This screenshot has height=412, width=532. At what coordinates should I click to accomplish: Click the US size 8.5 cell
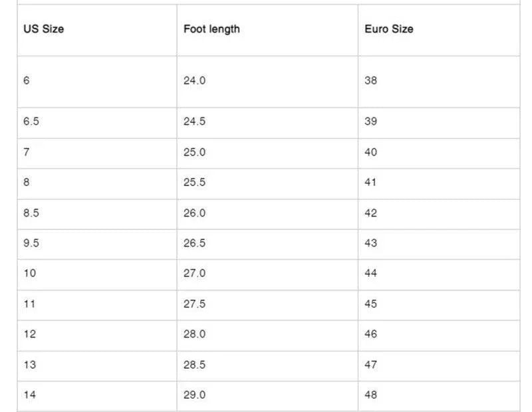33,213
